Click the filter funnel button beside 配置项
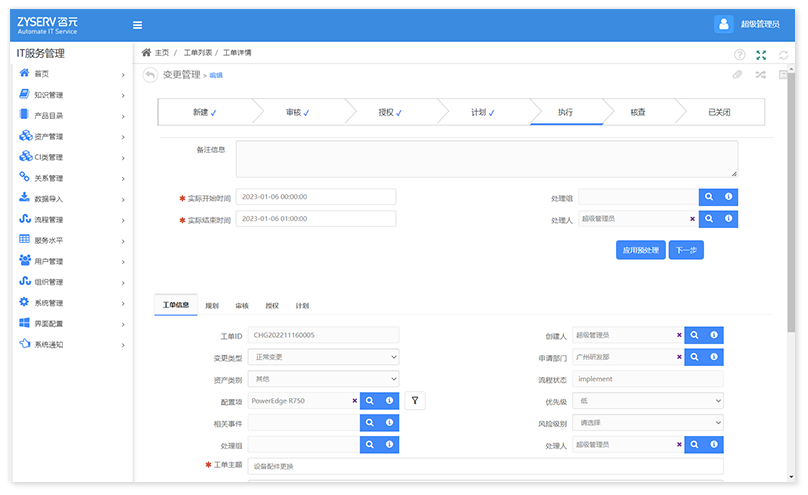The height and width of the screenshot is (495, 808). (x=415, y=401)
